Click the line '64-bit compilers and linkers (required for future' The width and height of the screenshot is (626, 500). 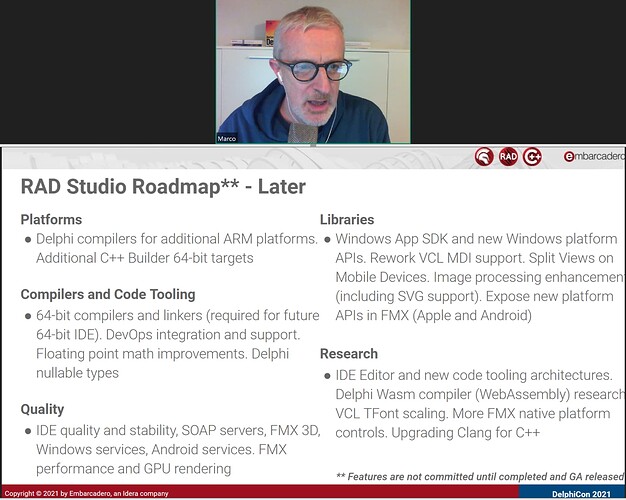[178, 315]
